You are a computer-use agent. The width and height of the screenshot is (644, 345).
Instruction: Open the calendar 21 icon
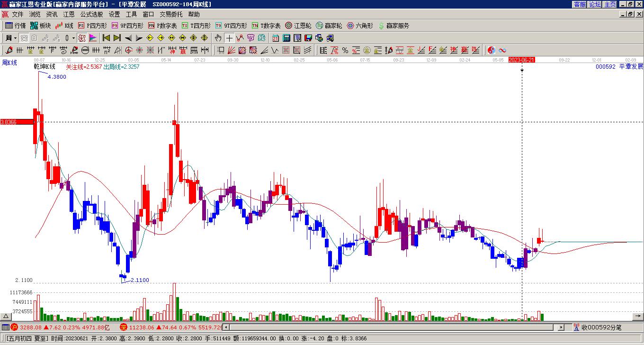click(276, 38)
